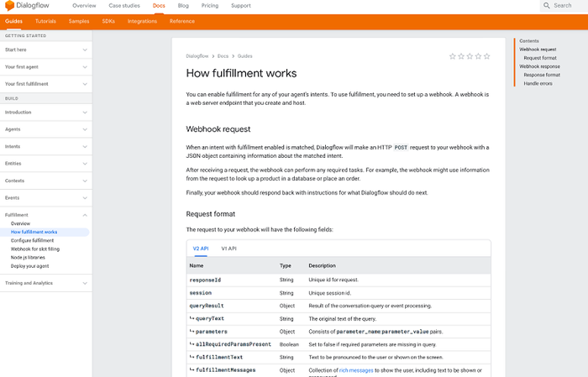588x377 pixels.
Task: Jump to Handle errors in contents
Action: coord(538,83)
